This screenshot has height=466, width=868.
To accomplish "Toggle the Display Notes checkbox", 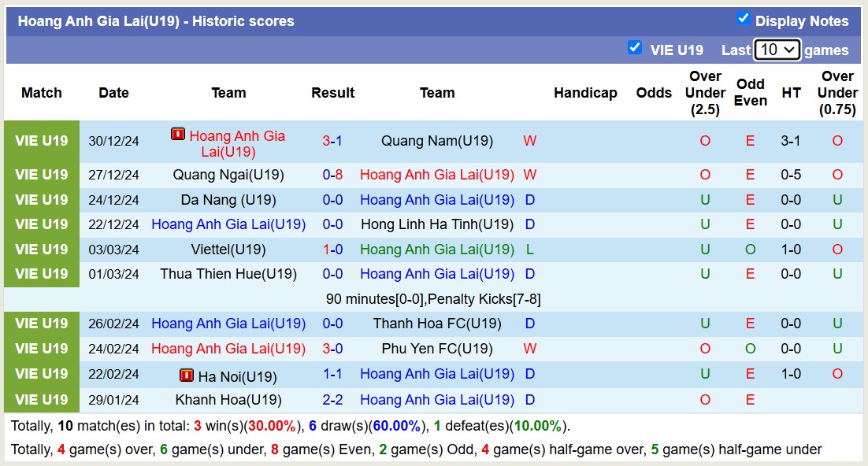I will click(743, 19).
